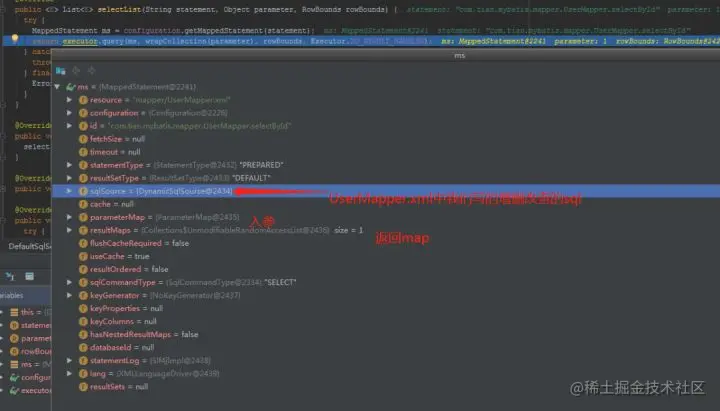The image size is (720, 411).
Task: Click the parameter icon of rowBounds variable
Action: tap(14, 351)
